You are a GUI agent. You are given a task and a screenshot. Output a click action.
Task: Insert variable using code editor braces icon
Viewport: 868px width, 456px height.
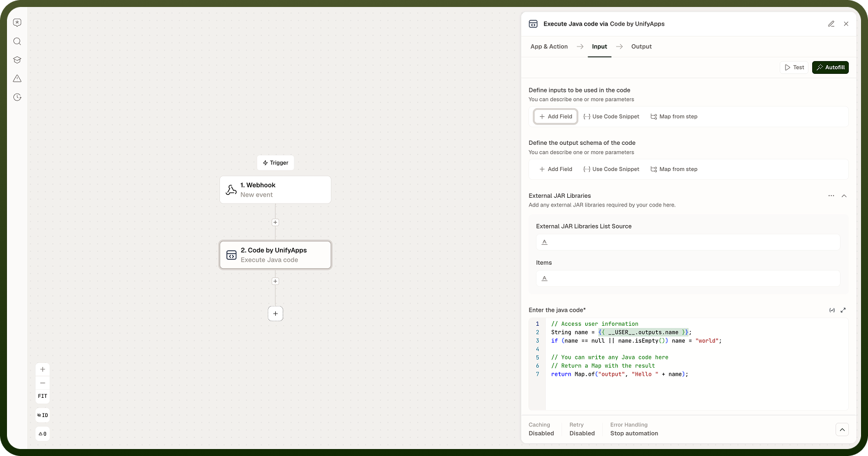point(832,310)
